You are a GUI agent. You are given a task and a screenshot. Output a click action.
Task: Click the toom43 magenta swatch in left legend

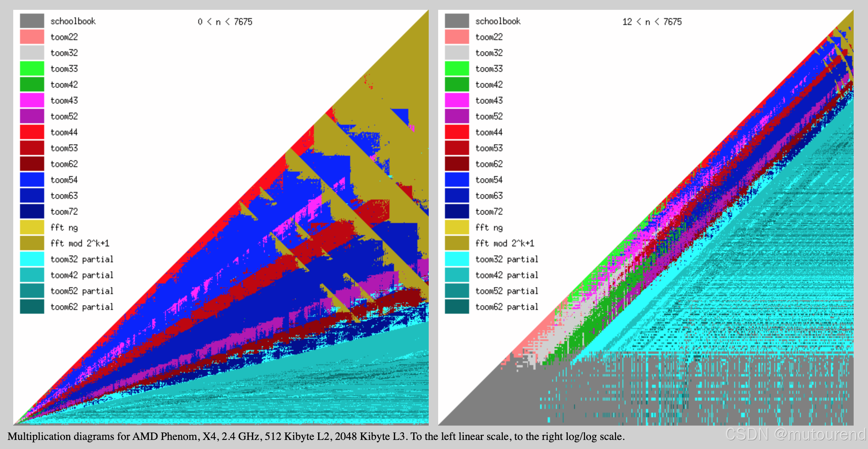click(x=32, y=100)
